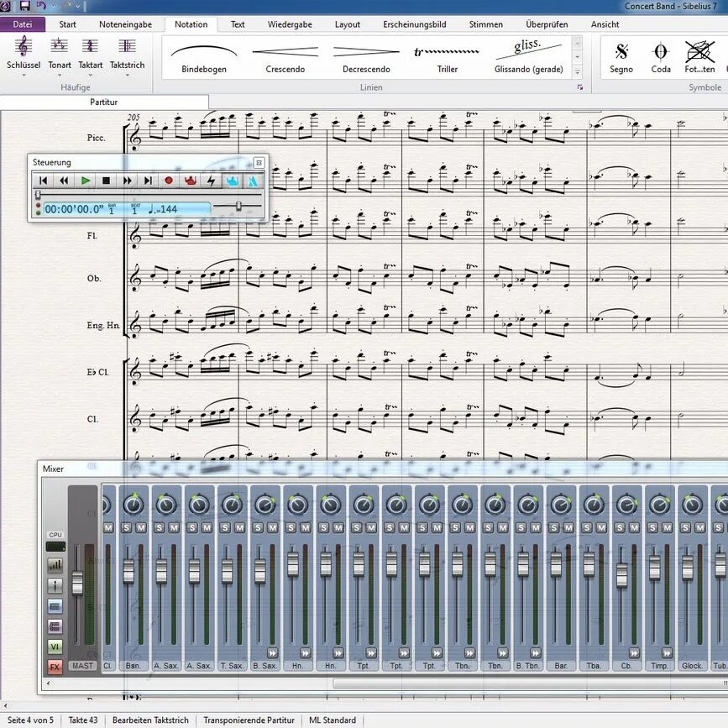Click Transponierende Partitur in status bar
Viewport: 728px width, 728px height.
pos(249,720)
